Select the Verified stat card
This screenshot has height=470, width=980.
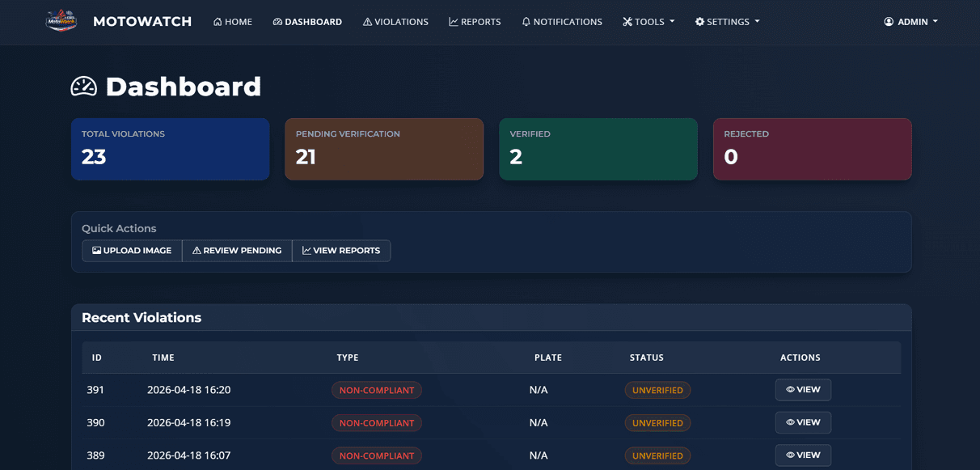[598, 150]
